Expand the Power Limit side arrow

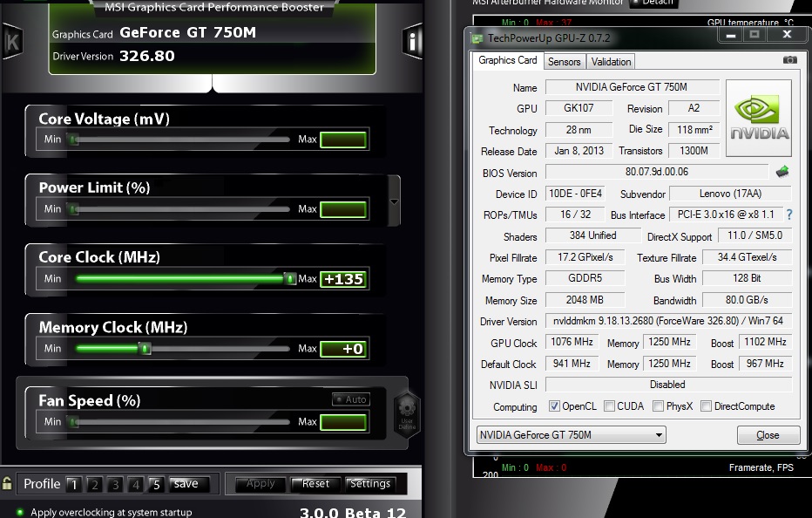click(x=394, y=201)
